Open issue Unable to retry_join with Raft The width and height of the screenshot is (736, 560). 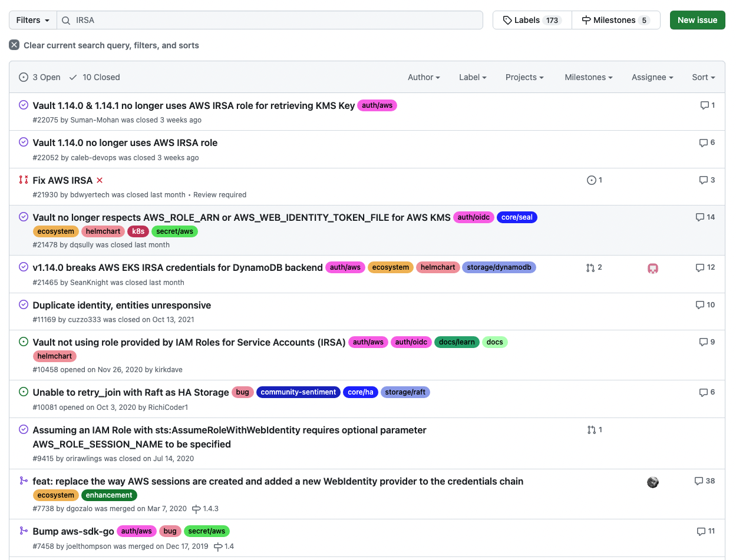(x=131, y=393)
